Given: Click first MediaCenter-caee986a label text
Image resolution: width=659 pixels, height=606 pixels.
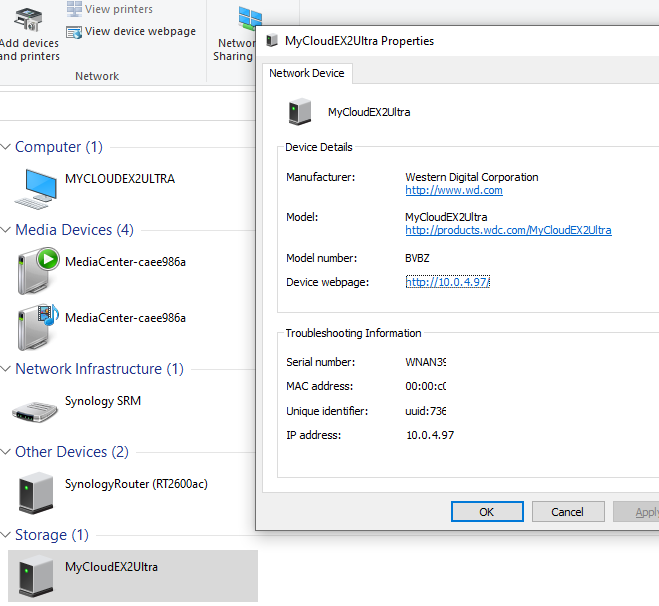Looking at the screenshot, I should pos(125,262).
